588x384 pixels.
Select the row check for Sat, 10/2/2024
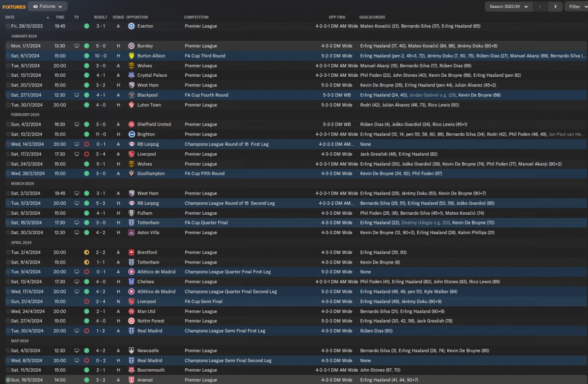click(x=8, y=134)
